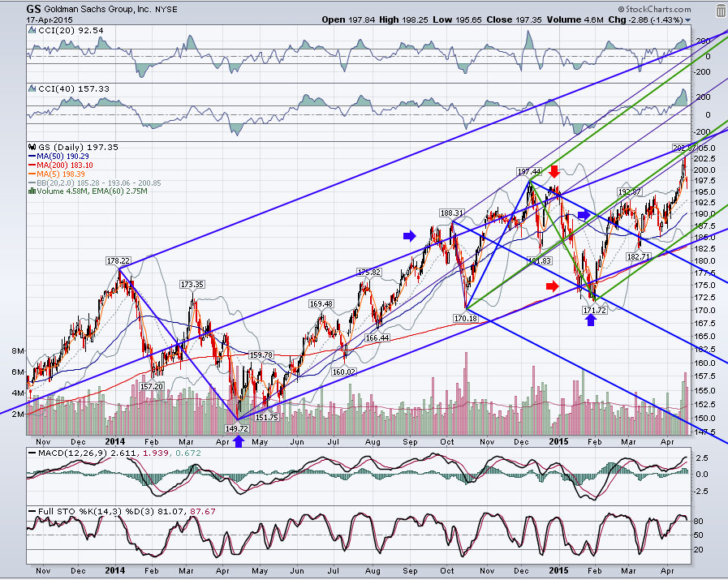Select the 'CCI(20) 92.54' indicator label

(71, 31)
